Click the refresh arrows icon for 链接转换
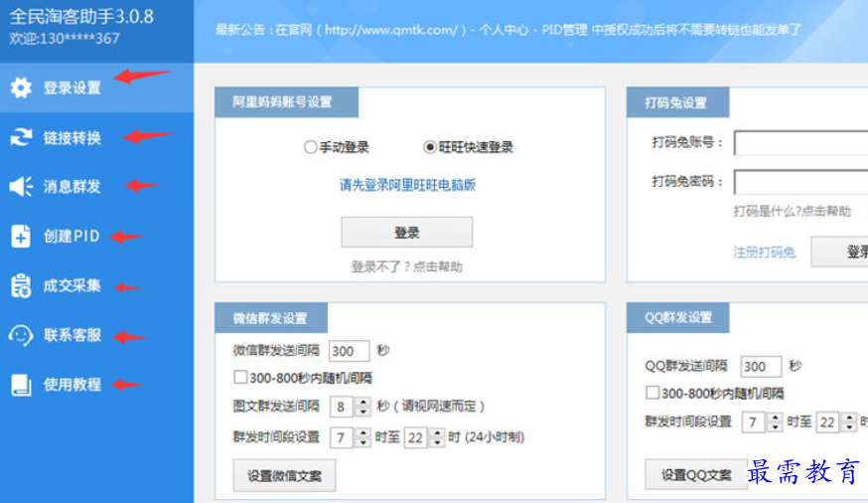868x503 pixels. click(x=21, y=137)
